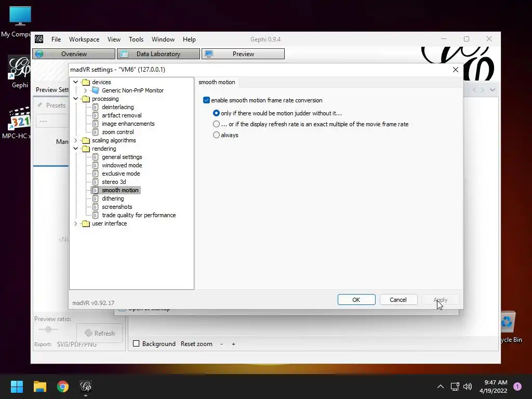Disable smooth motion frame rate conversion checkbox
Image resolution: width=532 pixels, height=399 pixels.
(206, 100)
